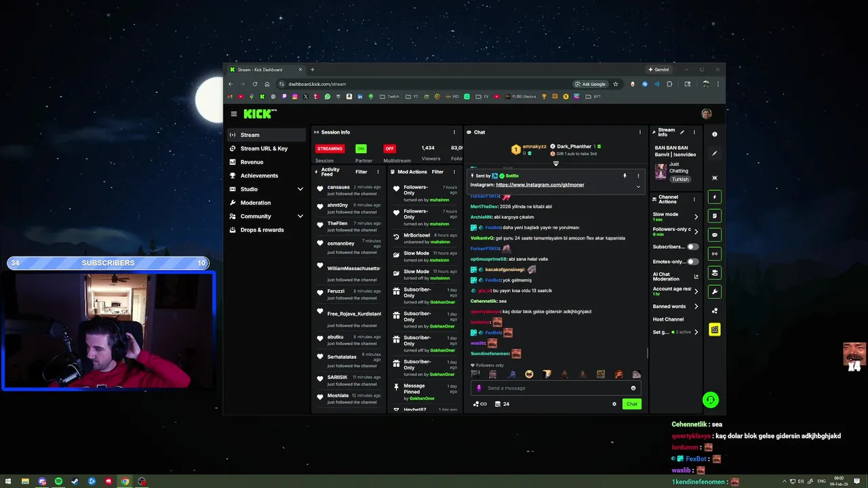The image size is (868, 488).
Task: Click the chat points infinity icon
Action: (479, 404)
